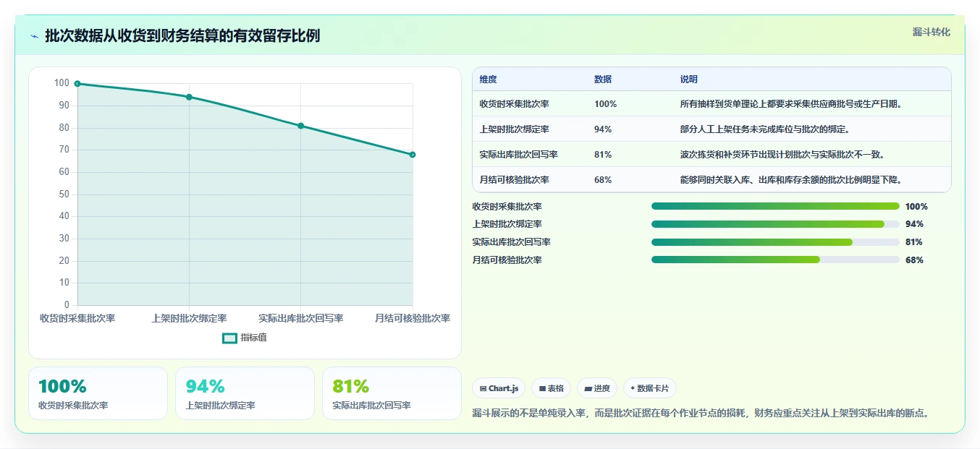This screenshot has height=449, width=980.
Task: Click the 50 y-axis tick label
Action: click(x=64, y=194)
